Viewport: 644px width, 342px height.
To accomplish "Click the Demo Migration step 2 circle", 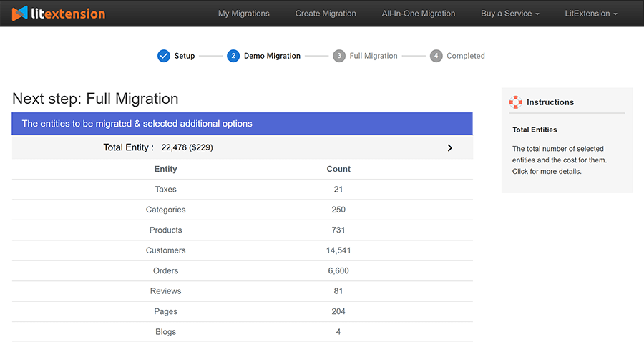I will pyautogui.click(x=233, y=56).
